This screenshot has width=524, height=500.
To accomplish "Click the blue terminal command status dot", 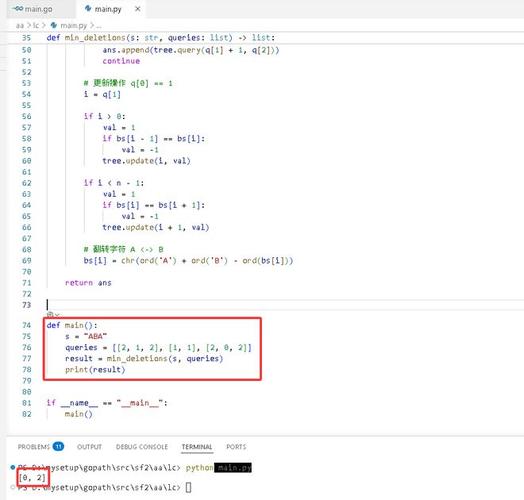I will [13, 467].
